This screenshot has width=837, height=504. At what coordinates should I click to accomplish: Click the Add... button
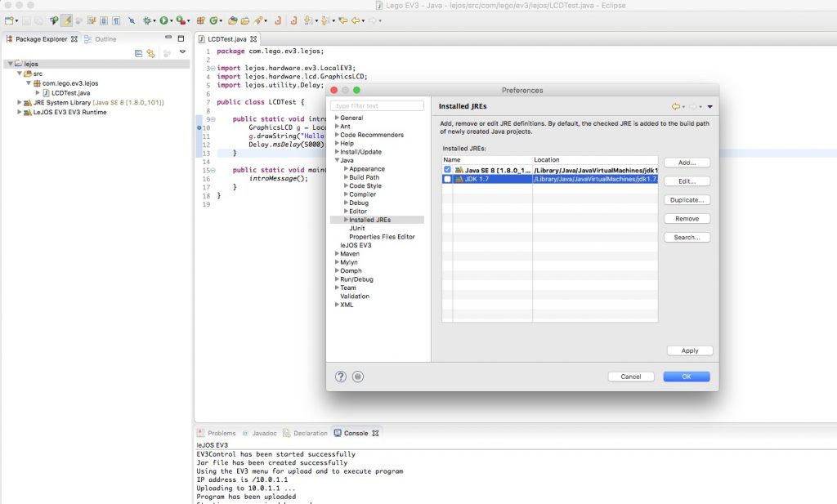687,163
